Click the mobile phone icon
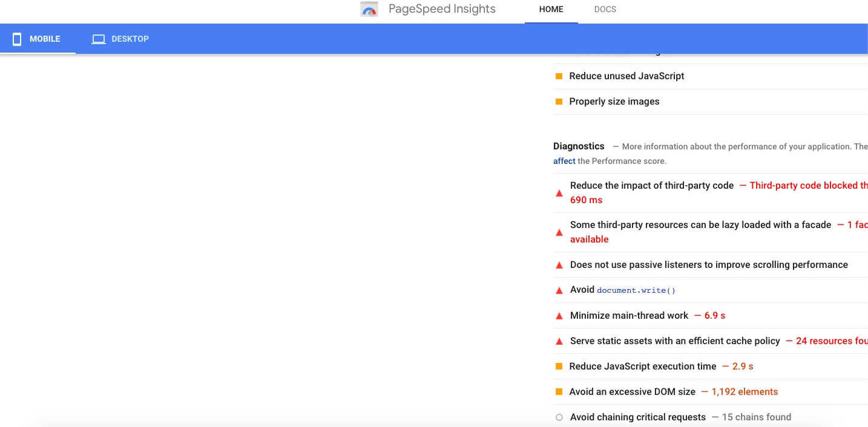 pos(17,39)
